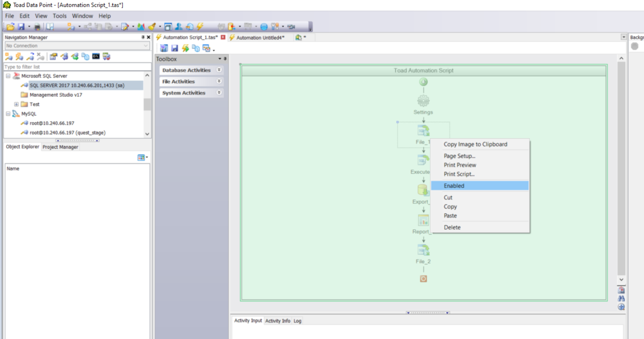
Task: Open the SQL editor pencil icon in main toolbar
Action: tap(125, 27)
